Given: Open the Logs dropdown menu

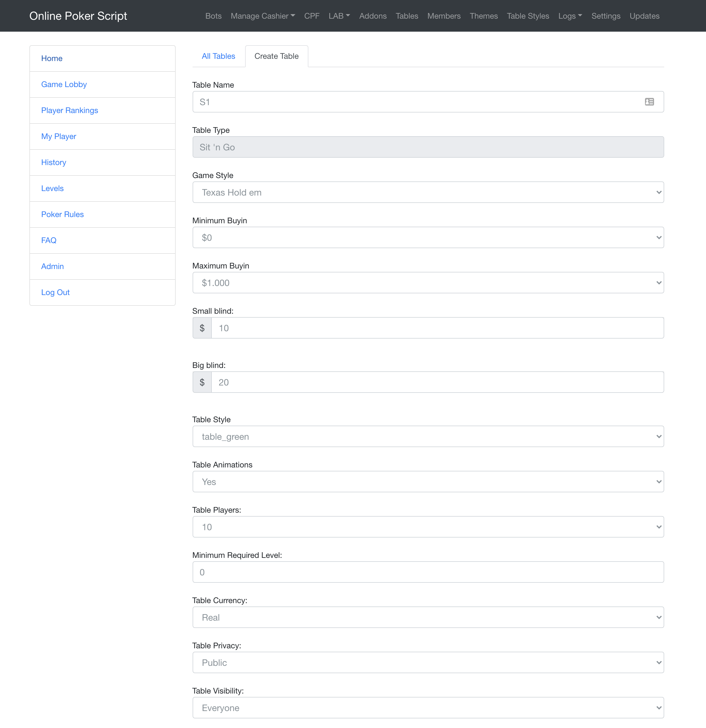Looking at the screenshot, I should click(x=570, y=16).
